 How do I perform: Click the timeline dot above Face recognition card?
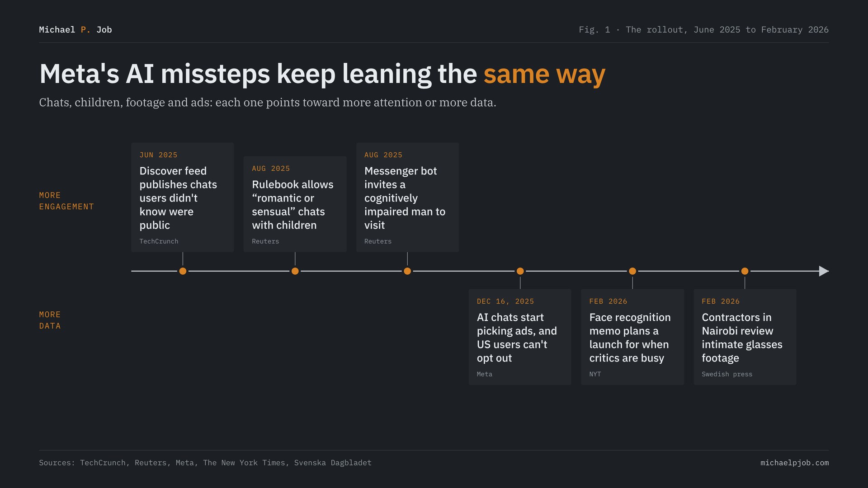click(x=632, y=271)
